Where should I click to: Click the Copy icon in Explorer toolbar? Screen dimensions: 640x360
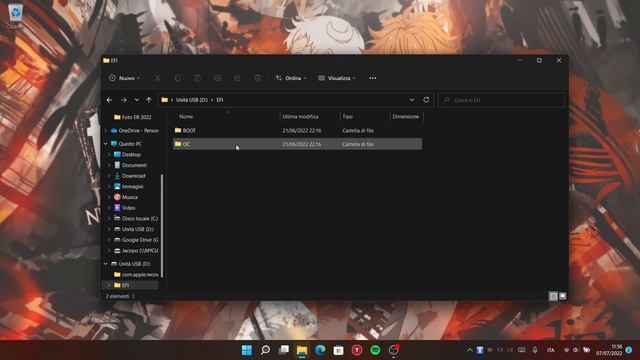(178, 78)
